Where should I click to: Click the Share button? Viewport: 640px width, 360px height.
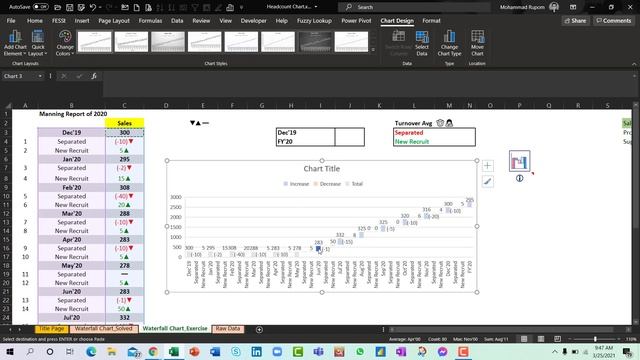pyautogui.click(x=576, y=20)
